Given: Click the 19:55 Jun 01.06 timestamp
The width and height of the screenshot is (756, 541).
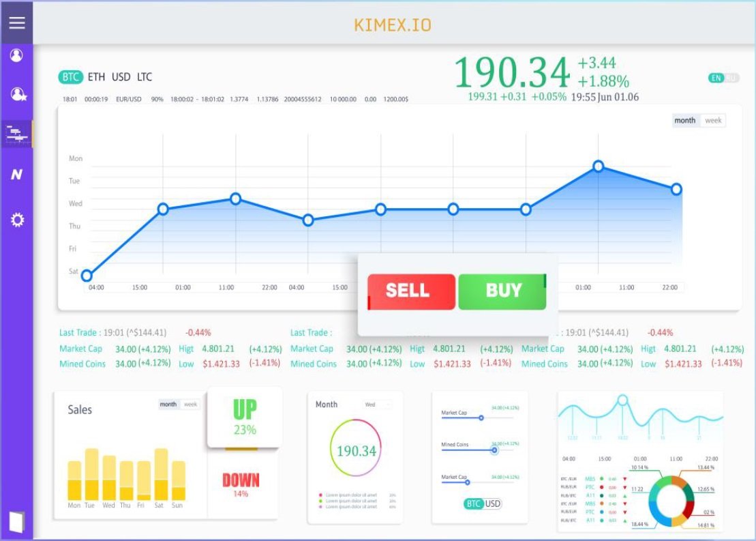Looking at the screenshot, I should [x=605, y=97].
